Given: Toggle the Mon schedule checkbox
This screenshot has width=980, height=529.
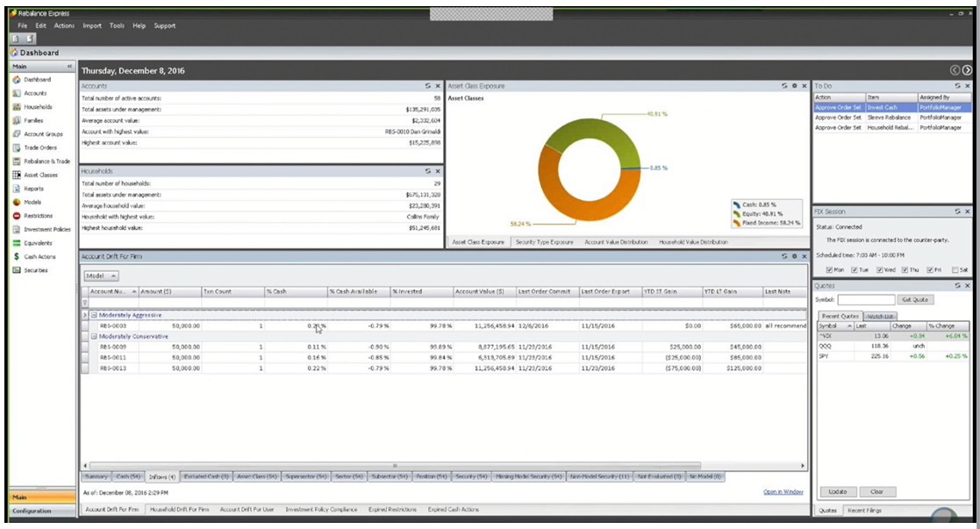Looking at the screenshot, I should [829, 270].
